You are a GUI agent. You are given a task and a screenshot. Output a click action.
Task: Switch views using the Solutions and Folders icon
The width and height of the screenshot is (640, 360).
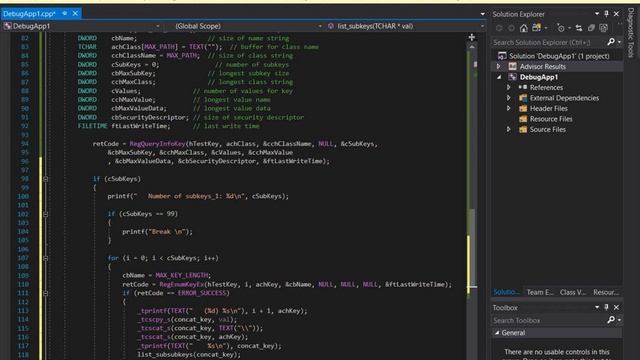point(536,28)
